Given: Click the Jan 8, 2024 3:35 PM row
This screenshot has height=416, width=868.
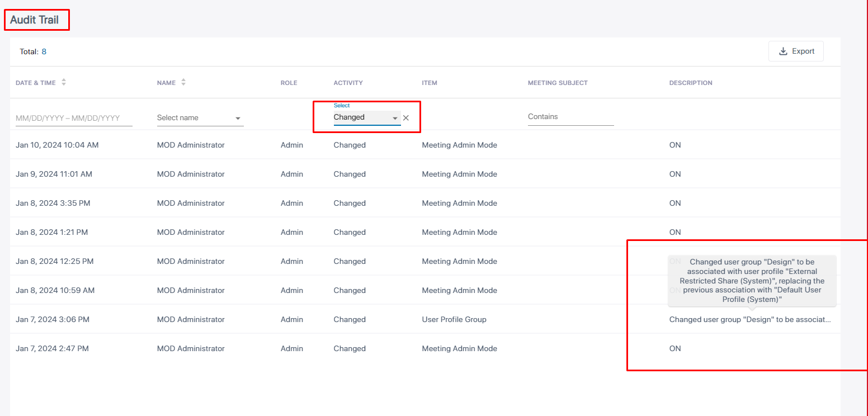Looking at the screenshot, I should pyautogui.click(x=53, y=203).
